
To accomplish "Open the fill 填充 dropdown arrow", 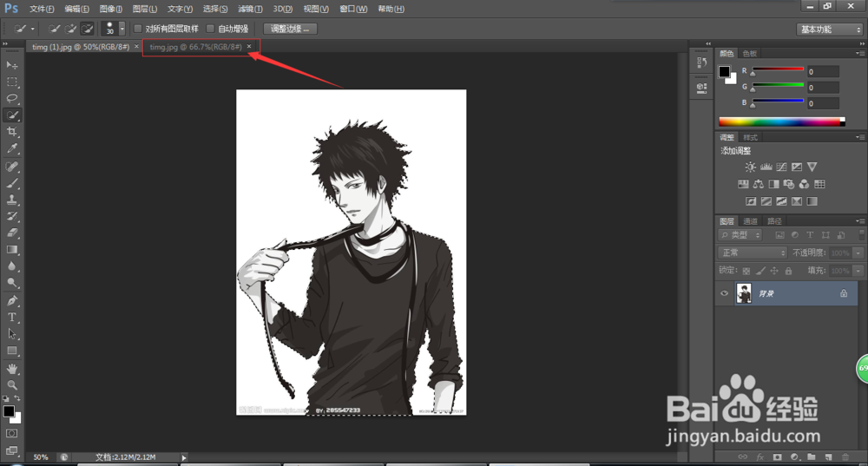I will tap(858, 271).
